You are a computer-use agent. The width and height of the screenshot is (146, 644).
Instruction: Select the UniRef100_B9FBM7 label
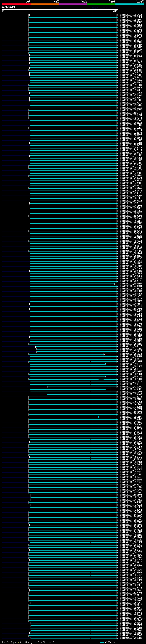click(x=131, y=284)
